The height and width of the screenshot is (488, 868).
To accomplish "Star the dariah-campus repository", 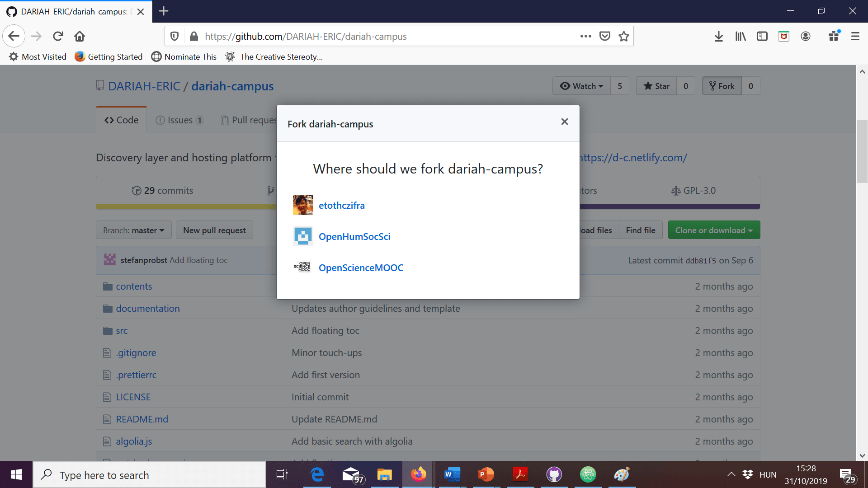I will 656,86.
